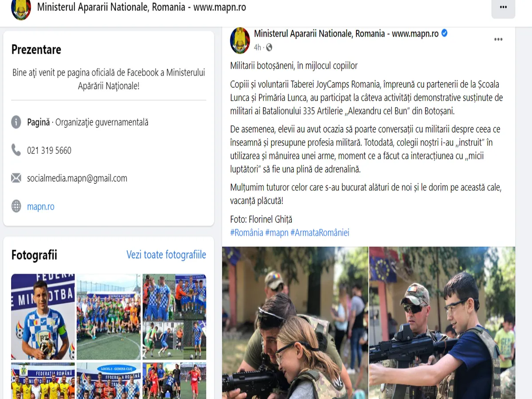Click the phone icon next to 021 319 5660
This screenshot has width=532, height=399.
[x=16, y=150]
